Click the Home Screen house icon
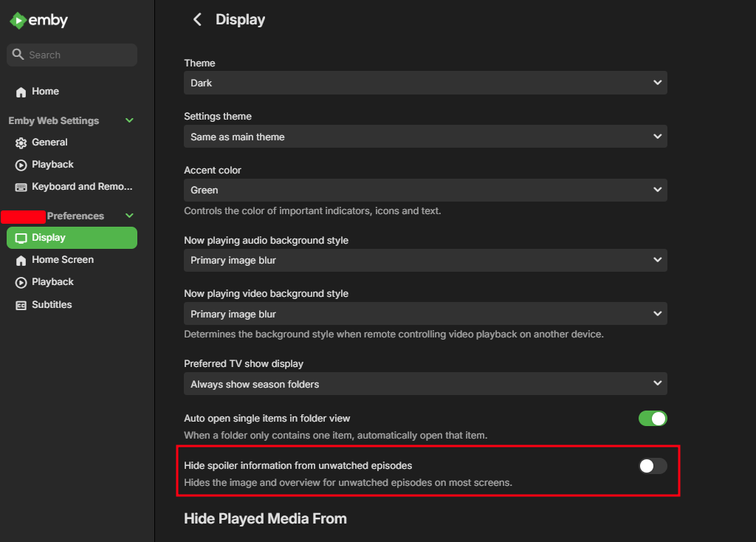 point(21,260)
